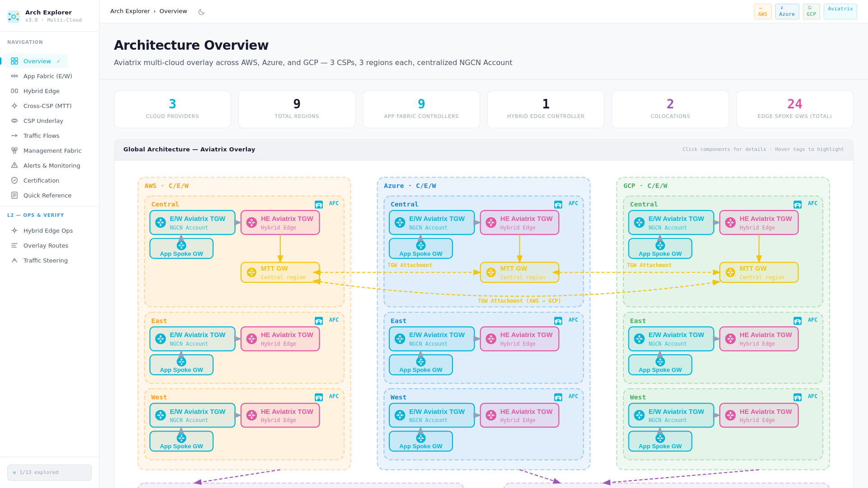Click the Edge Spoke GWs stat card
868x488 pixels.
click(794, 109)
